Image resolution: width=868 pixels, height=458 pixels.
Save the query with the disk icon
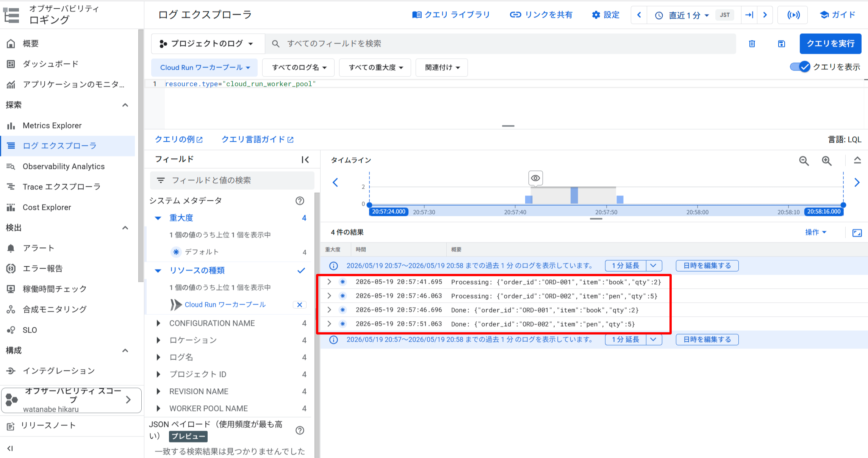point(782,44)
